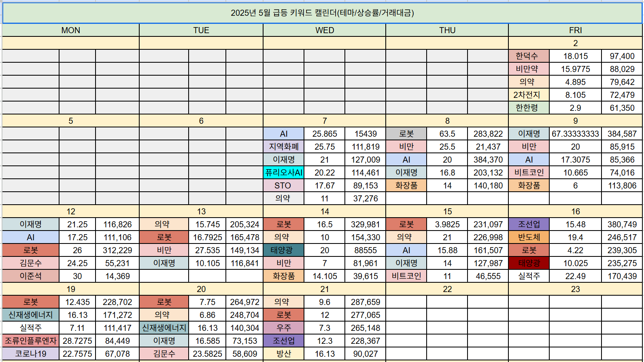
Task: Select the 15.745 cell
Action: (x=207, y=224)
